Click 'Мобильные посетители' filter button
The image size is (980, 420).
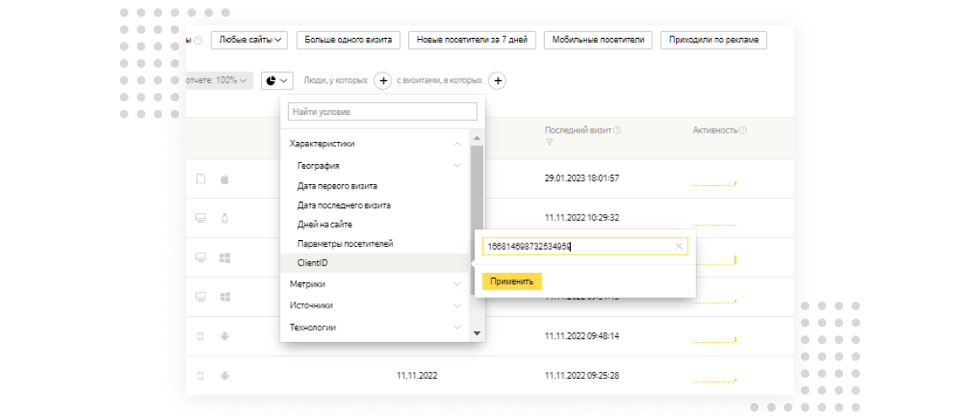(x=598, y=40)
